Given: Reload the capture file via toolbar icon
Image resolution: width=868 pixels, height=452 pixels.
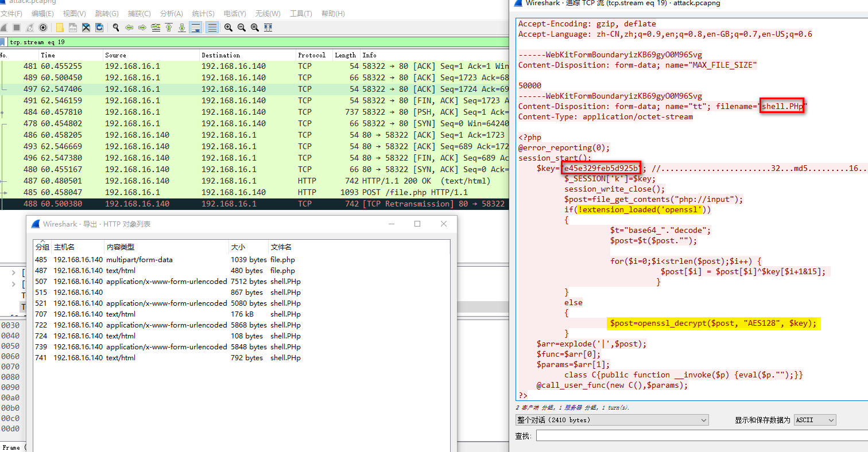Looking at the screenshot, I should 99,28.
